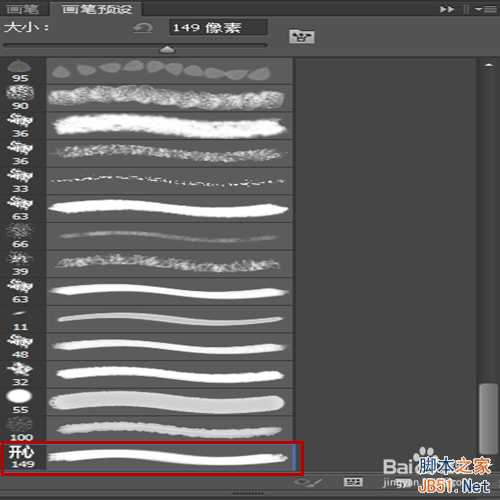Viewport: 500px width, 500px height.
Task: Toggle the Brush panel button
Action: [x=302, y=37]
